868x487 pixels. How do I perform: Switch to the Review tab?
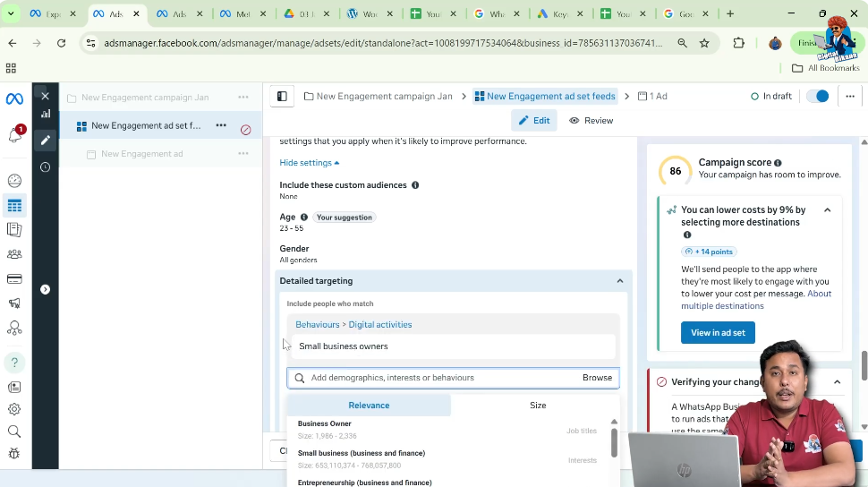click(x=591, y=120)
